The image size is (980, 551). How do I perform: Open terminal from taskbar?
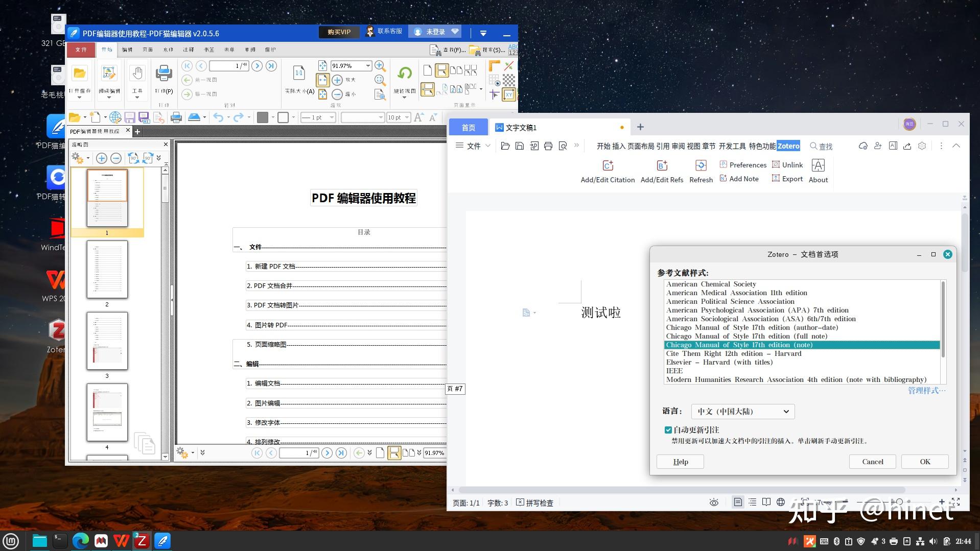pos(60,541)
